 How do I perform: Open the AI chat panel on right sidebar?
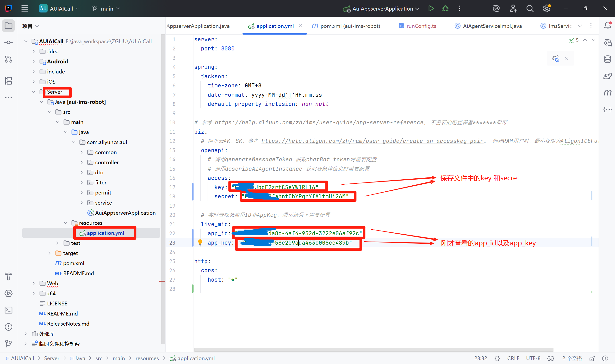pyautogui.click(x=608, y=42)
